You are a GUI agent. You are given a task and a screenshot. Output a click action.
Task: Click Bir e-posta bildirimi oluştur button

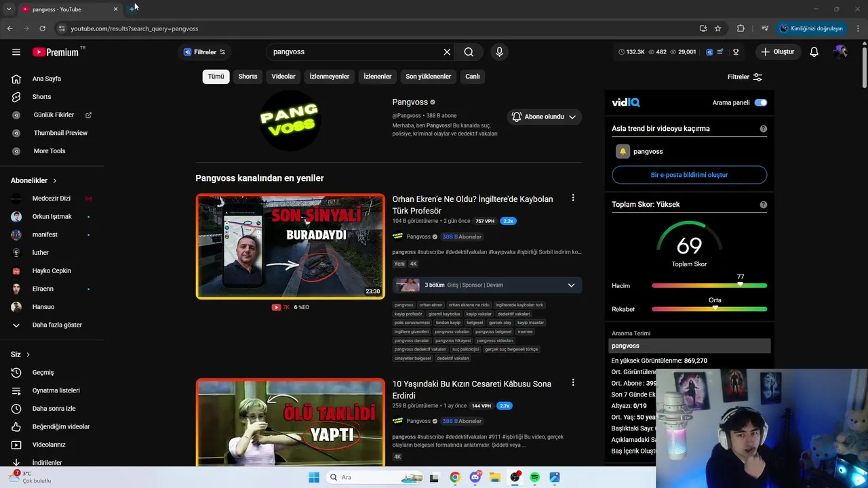coord(689,175)
